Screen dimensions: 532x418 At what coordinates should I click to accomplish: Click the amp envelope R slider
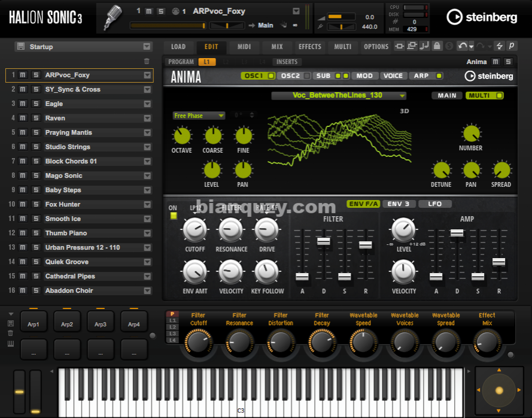pos(498,262)
